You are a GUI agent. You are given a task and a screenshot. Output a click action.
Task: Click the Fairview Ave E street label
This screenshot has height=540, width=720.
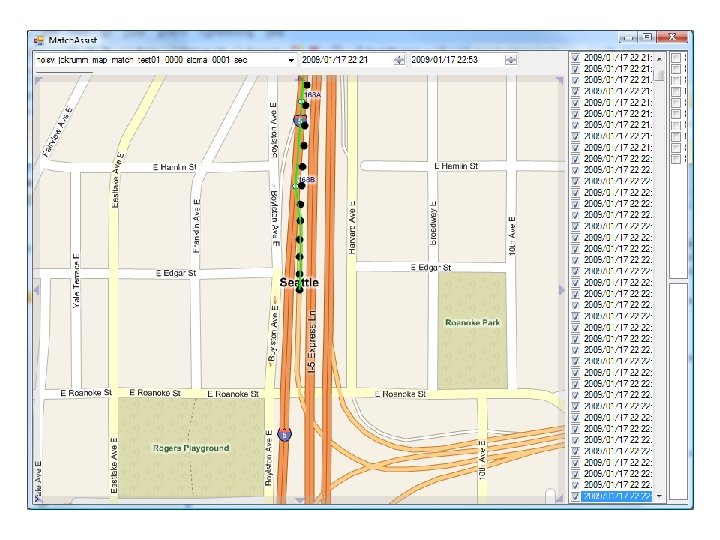[58, 132]
